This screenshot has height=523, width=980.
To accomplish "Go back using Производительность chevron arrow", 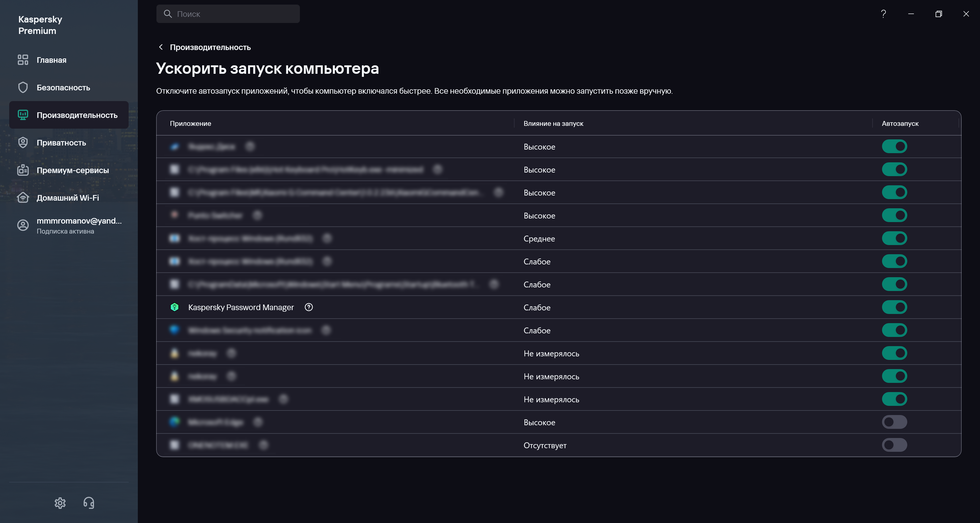I will (161, 47).
